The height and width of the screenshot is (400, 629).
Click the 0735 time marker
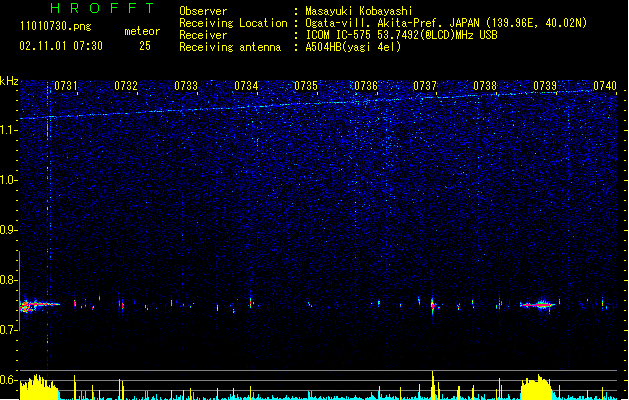[x=306, y=86]
